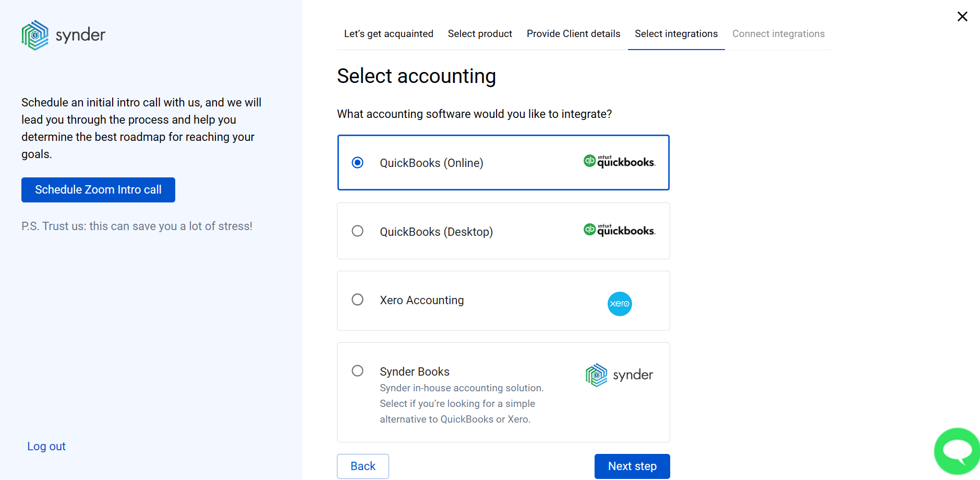Click the Intuit QuickBooks logo beside QuickBooks (Online)
The width and height of the screenshot is (980, 480).
(x=619, y=161)
